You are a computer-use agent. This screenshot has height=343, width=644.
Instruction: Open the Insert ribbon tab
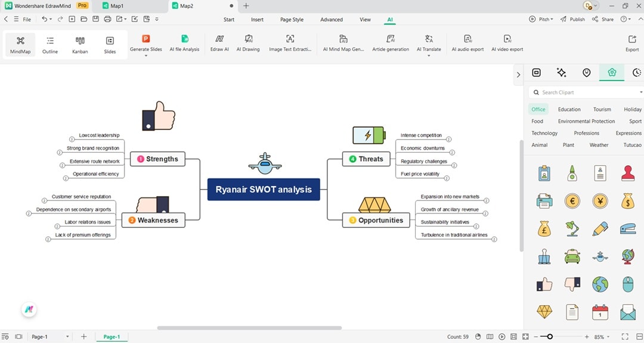(x=258, y=19)
